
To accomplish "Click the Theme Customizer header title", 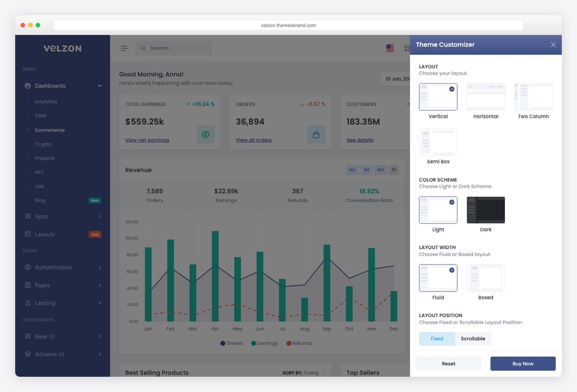I will [445, 45].
